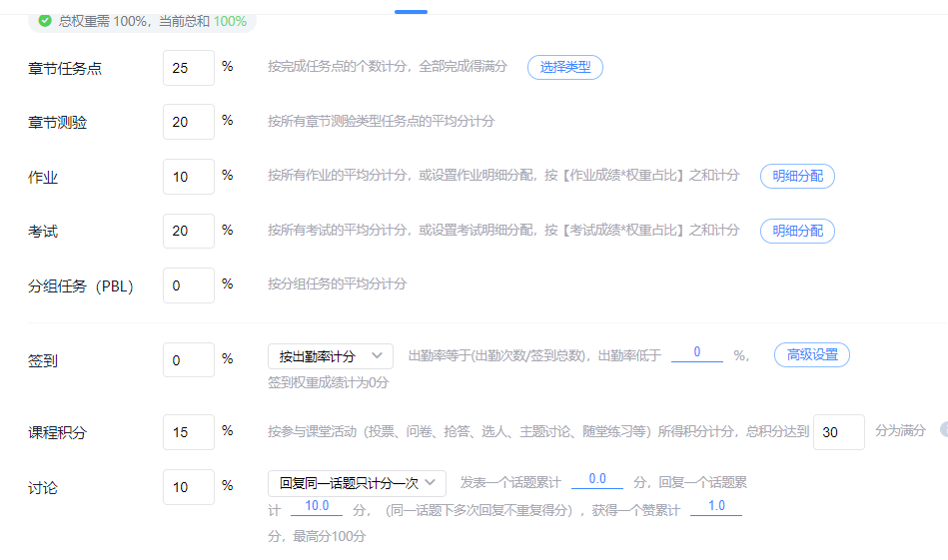
Task: Focus the 分组任务 (PBL) weight field
Action: [x=188, y=285]
